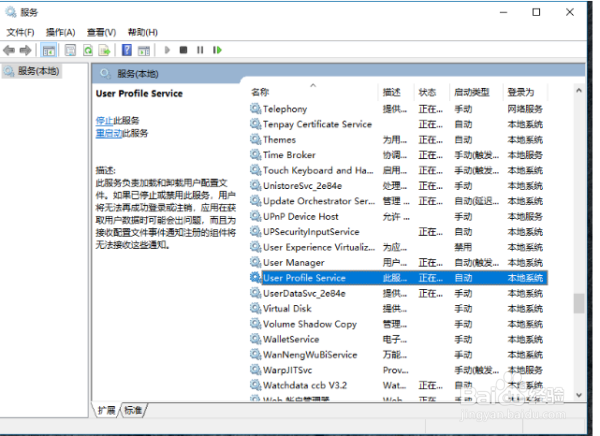This screenshot has width=600, height=436.
Task: Go back with the left arrow toolbar icon
Action: click(9, 50)
